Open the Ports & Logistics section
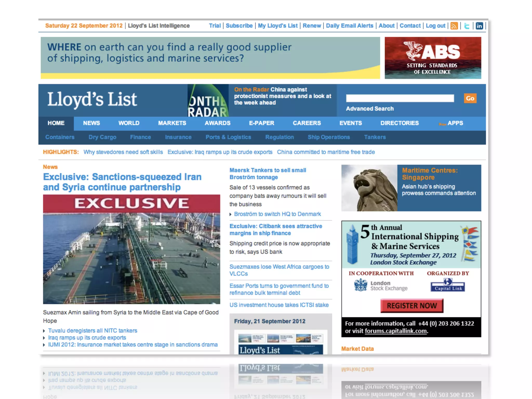The image size is (532, 399). point(228,137)
